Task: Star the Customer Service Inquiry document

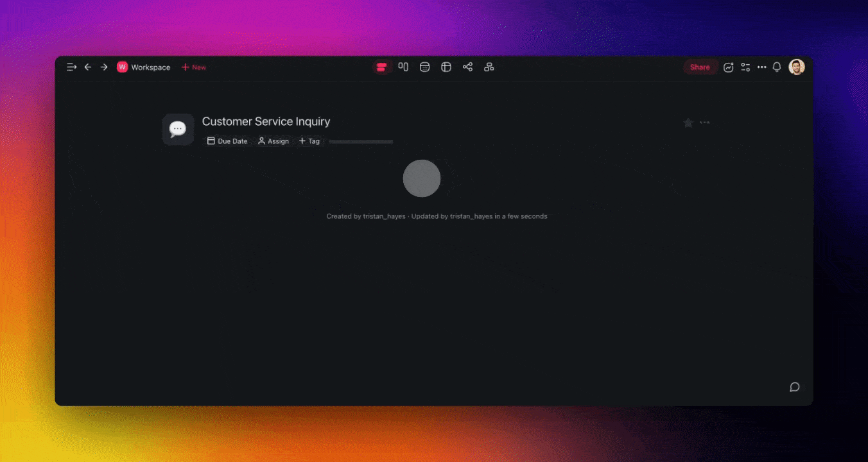Action: pyautogui.click(x=688, y=123)
